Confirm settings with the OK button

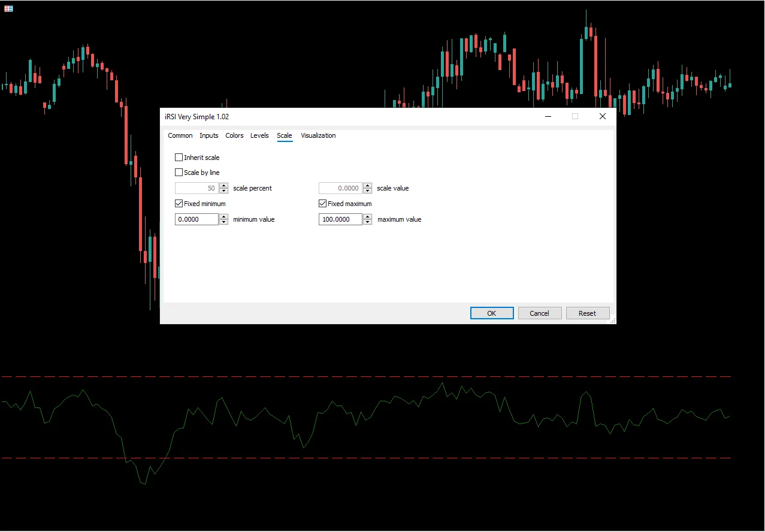point(492,313)
